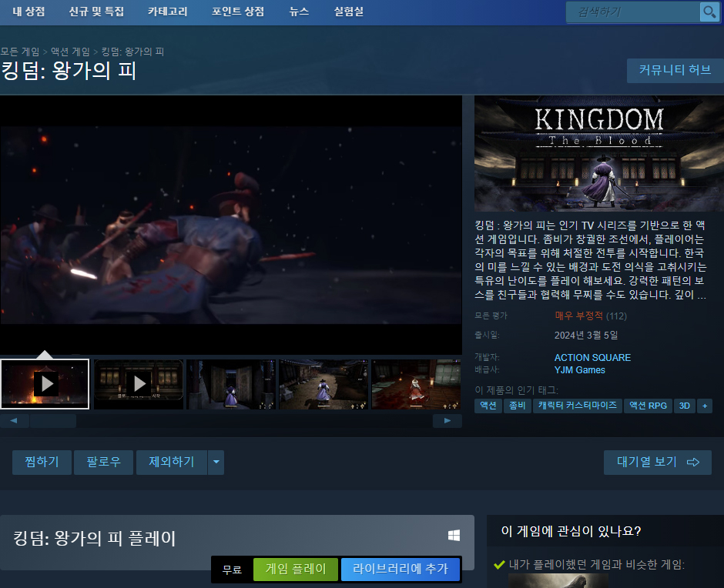Select the red-lit fifth screenshot thumbnail
The height and width of the screenshot is (588, 724).
pyautogui.click(x=416, y=384)
